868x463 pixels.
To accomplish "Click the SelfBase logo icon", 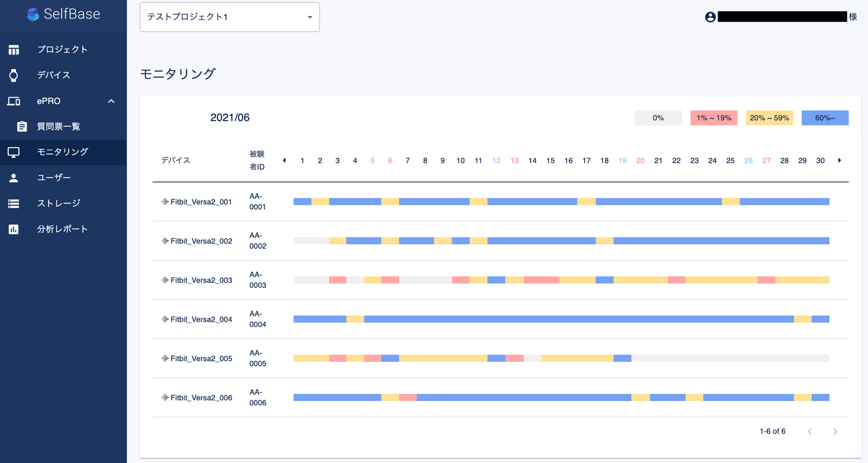I will point(33,14).
